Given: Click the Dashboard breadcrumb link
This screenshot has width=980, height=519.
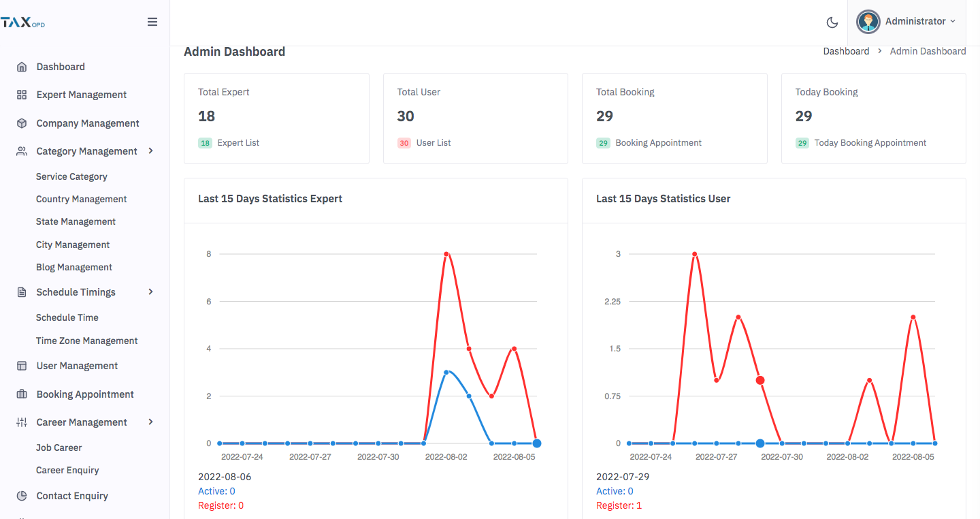Looking at the screenshot, I should coord(846,51).
